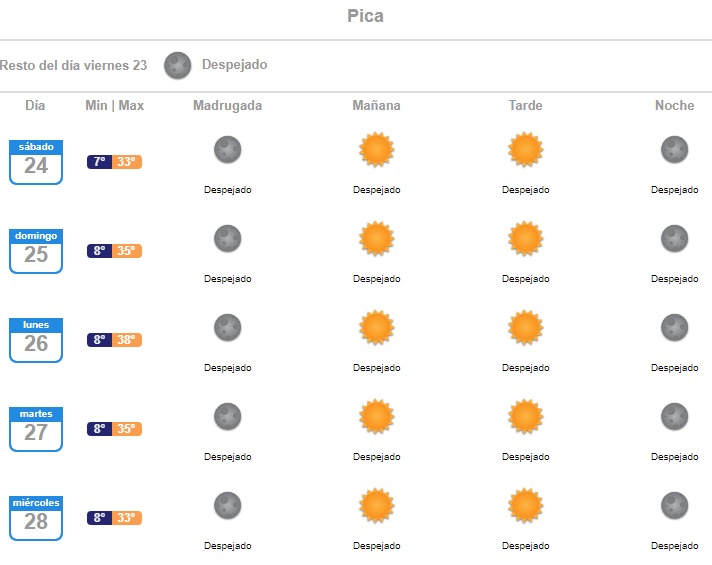The image size is (712, 565).
Task: Click the Noche column header
Action: (674, 106)
